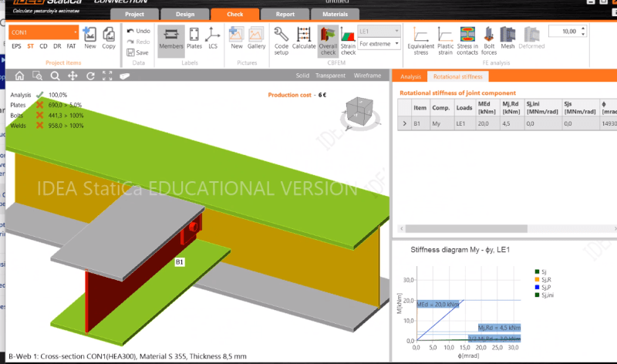Screen dimensions: 617x364
Task: Toggle perspective view icon
Action: coord(125,76)
